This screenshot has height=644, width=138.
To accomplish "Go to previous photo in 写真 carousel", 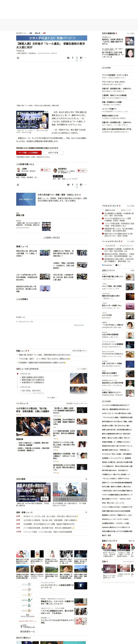I will [103, 569].
